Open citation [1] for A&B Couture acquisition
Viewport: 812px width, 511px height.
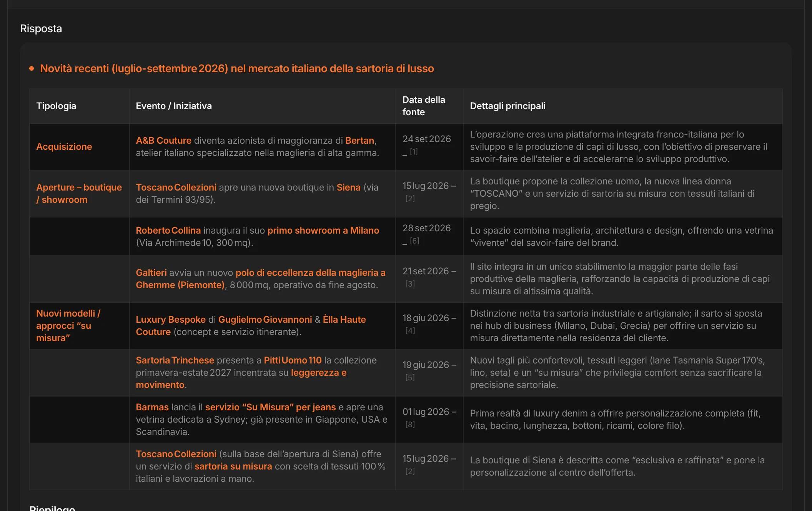[414, 152]
